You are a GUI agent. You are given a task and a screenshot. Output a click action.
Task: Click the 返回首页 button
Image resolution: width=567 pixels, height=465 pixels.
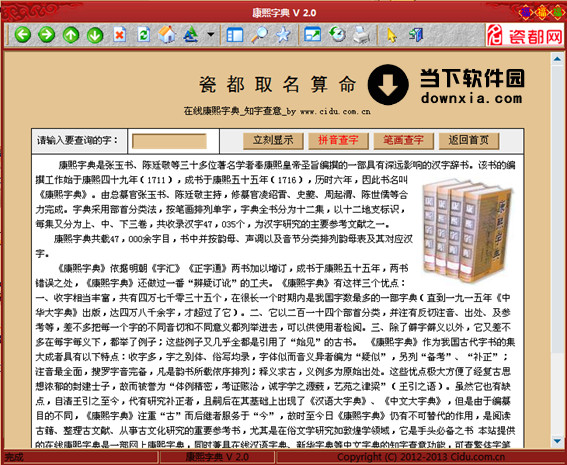click(469, 141)
